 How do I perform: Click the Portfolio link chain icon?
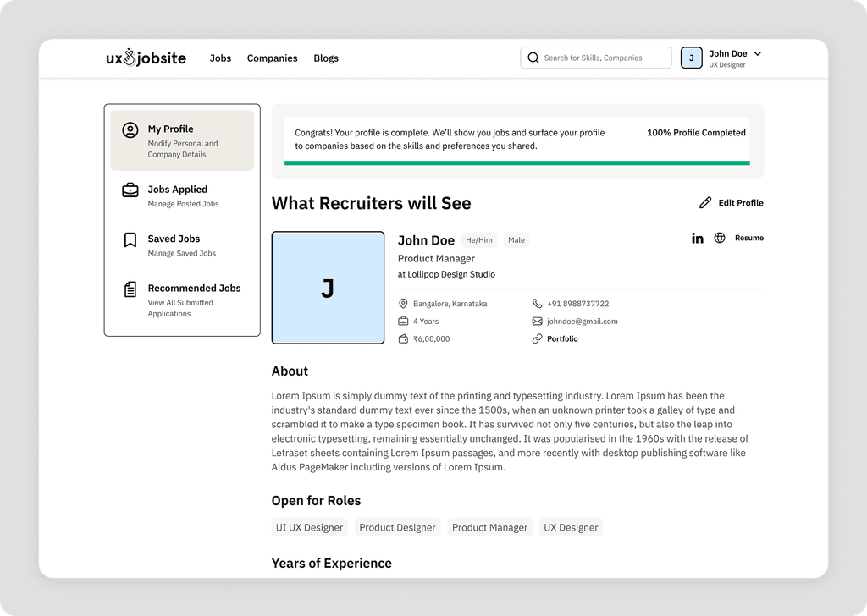point(537,338)
